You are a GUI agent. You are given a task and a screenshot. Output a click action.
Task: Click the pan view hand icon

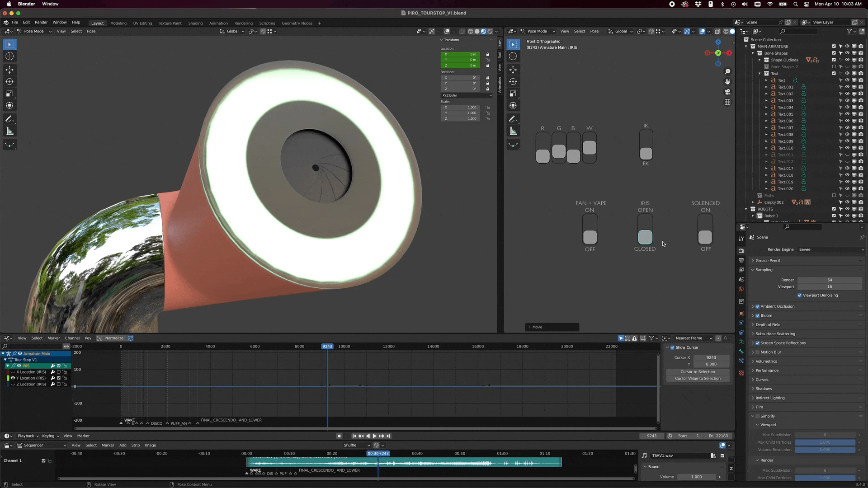click(x=727, y=82)
